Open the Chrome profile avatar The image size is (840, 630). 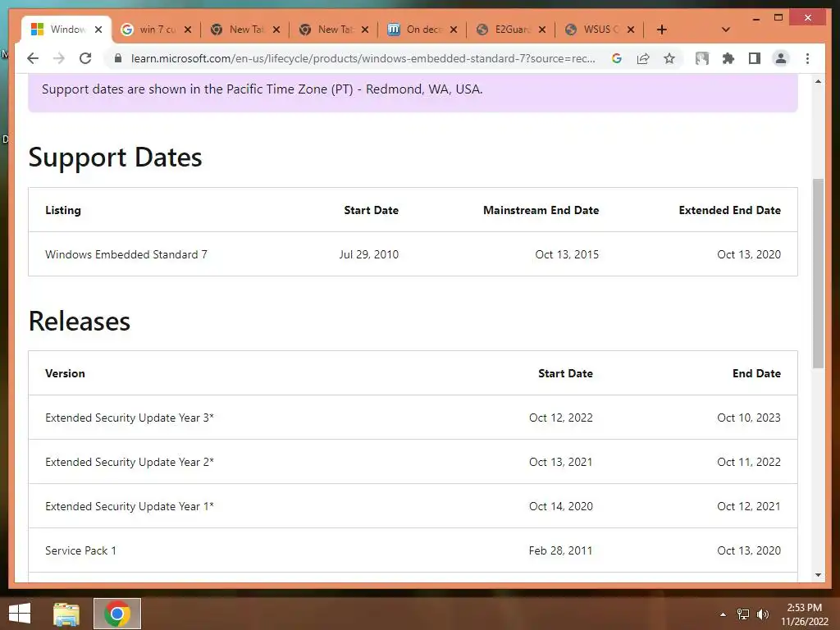(x=781, y=58)
